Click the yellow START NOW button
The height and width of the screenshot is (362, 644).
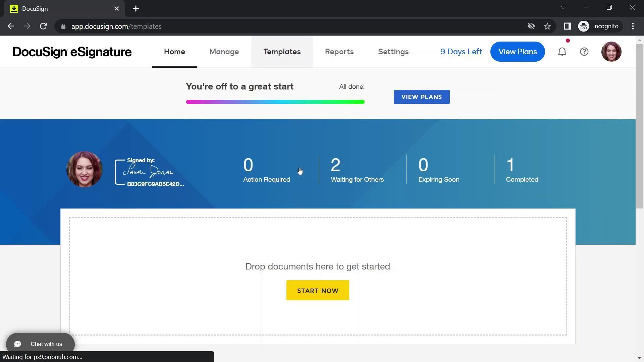click(x=318, y=291)
